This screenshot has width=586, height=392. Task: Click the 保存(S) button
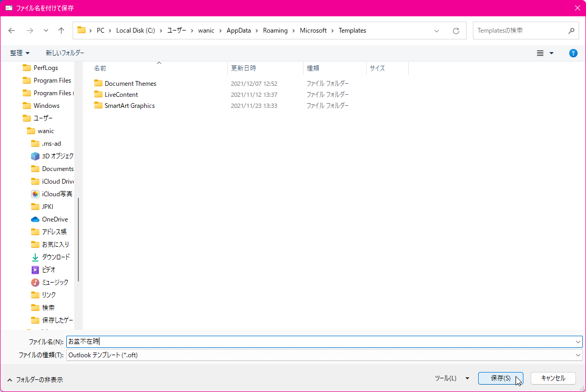tap(500, 378)
